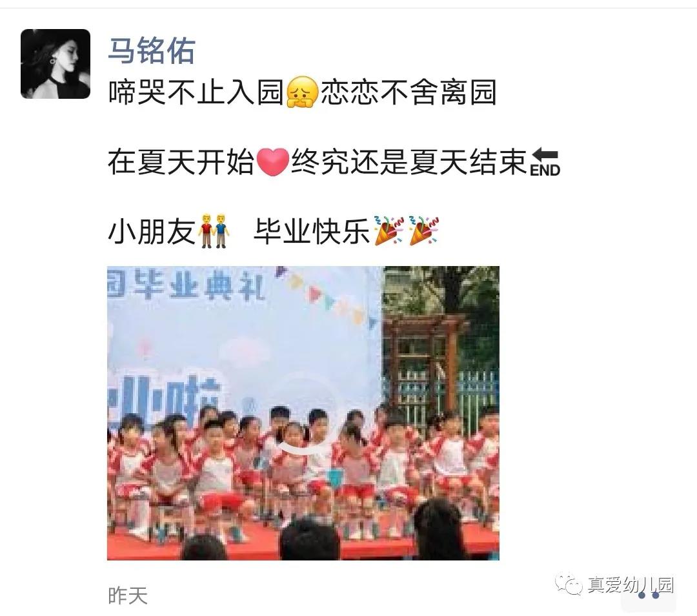Click the 昨天 timestamp label

pyautogui.click(x=128, y=595)
